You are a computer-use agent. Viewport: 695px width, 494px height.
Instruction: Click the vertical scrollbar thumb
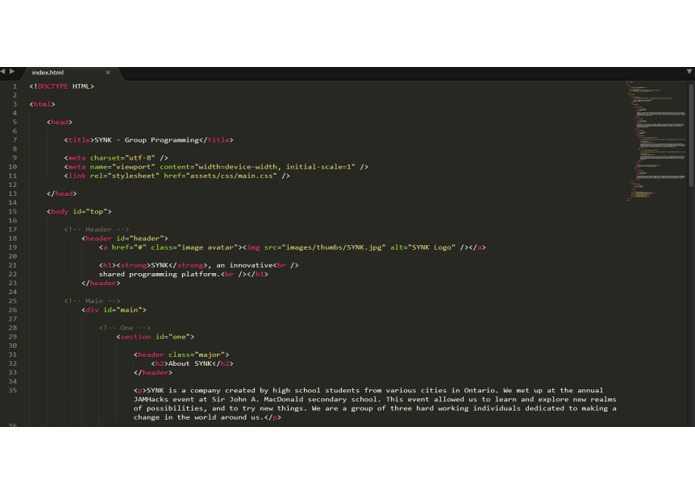tap(691, 135)
